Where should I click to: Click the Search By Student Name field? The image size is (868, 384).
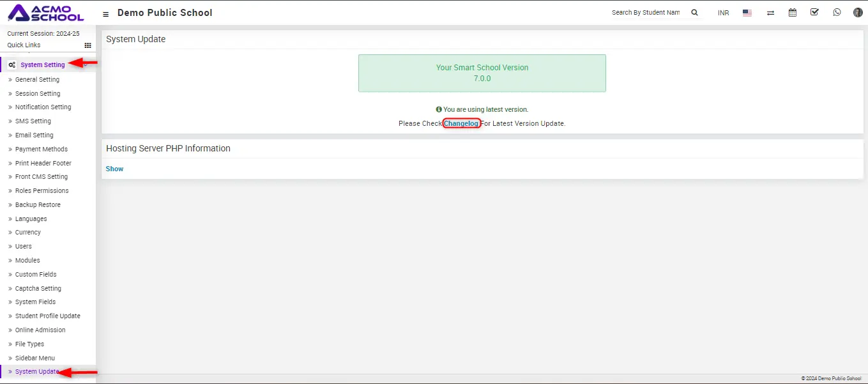coord(646,13)
